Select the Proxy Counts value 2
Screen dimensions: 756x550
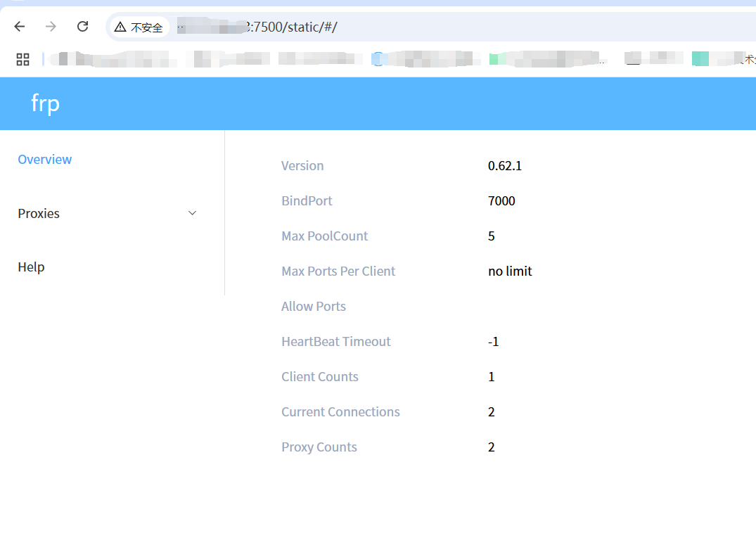(492, 447)
